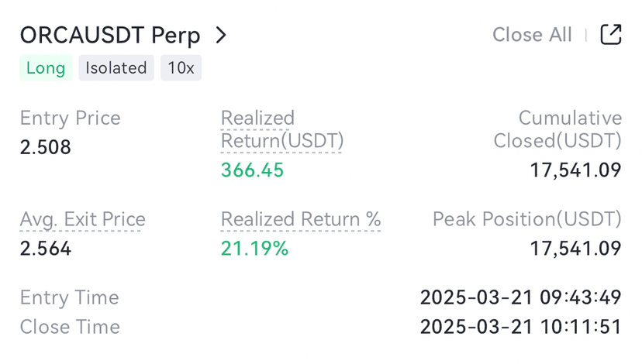Click the Close Time timestamp 10:11:51
The width and height of the screenshot is (642, 364).
(x=520, y=327)
